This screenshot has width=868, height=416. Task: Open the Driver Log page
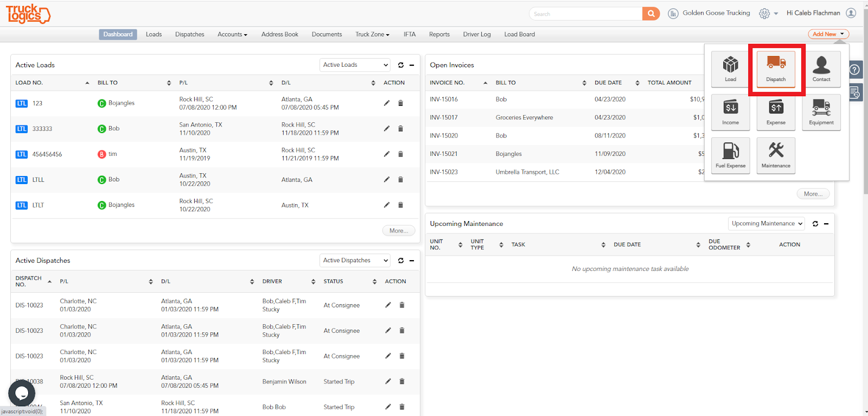click(477, 34)
